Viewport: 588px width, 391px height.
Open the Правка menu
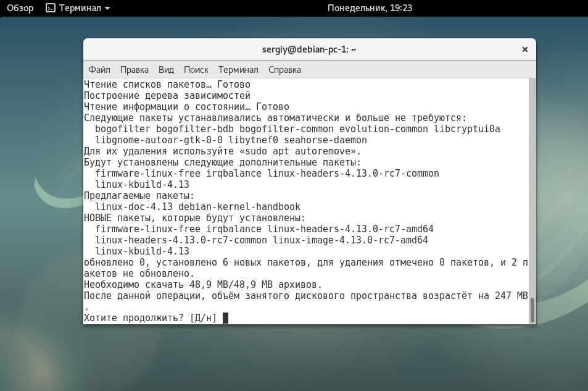pos(135,70)
